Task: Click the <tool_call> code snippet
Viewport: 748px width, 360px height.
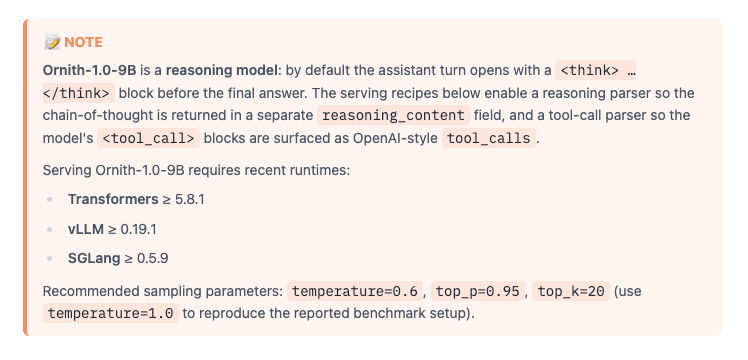Action: (x=148, y=138)
